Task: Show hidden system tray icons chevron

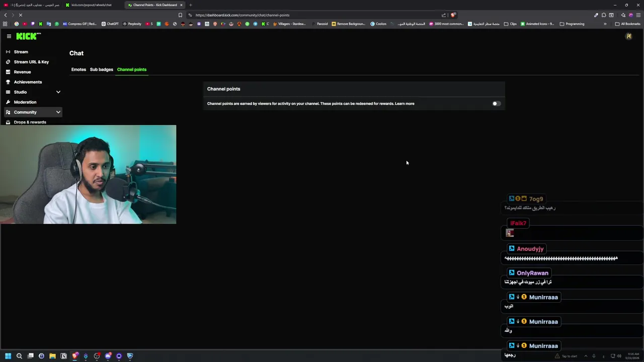Action: [586, 356]
